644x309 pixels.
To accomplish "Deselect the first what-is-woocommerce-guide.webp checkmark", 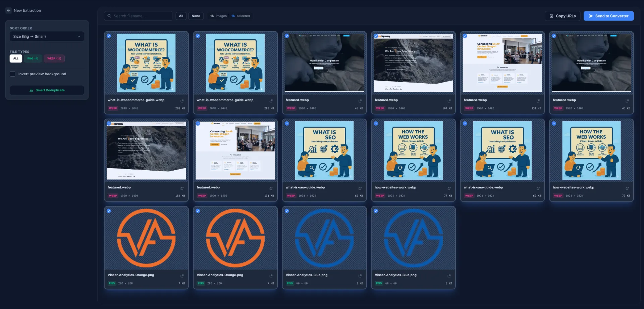I will 109,36.
